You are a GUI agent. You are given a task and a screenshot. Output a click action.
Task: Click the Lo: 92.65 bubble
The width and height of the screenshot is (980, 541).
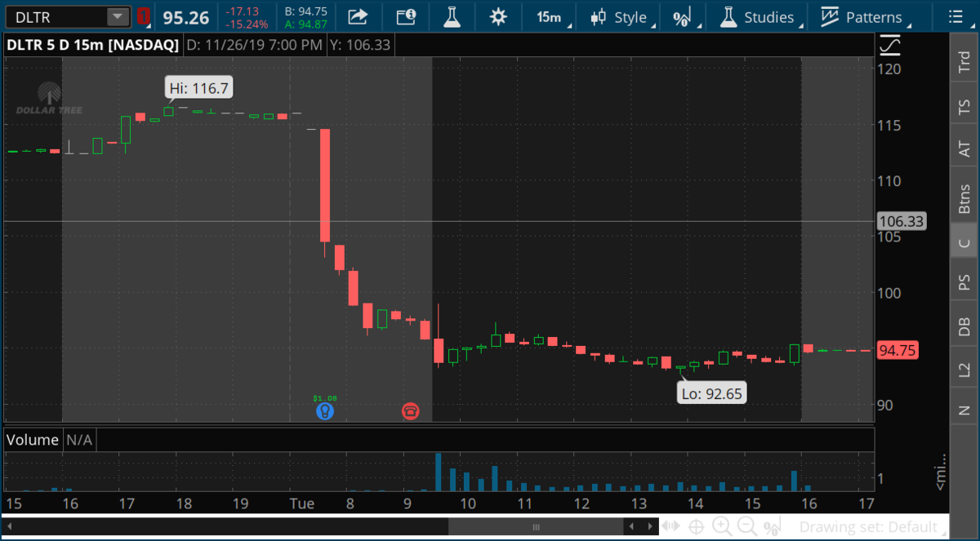(x=713, y=393)
